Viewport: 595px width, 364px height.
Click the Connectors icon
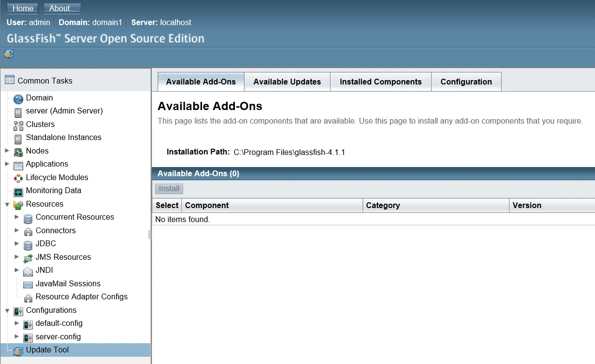pyautogui.click(x=28, y=232)
